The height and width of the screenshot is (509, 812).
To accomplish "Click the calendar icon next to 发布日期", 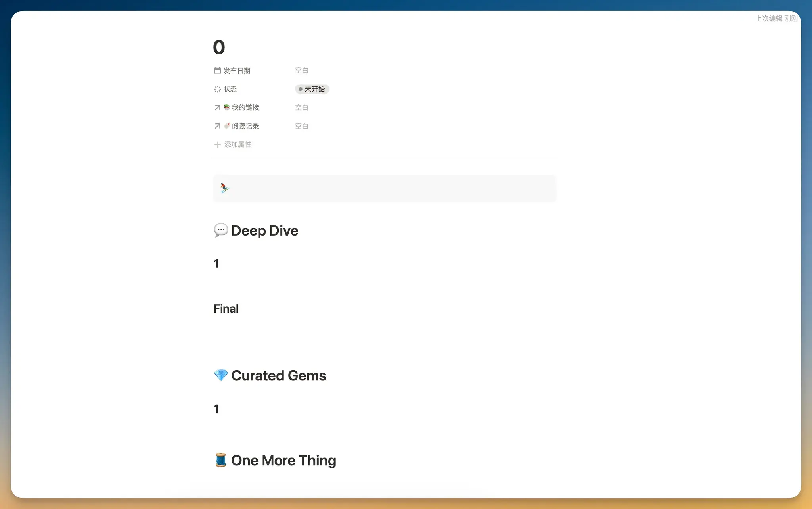I will [217, 70].
